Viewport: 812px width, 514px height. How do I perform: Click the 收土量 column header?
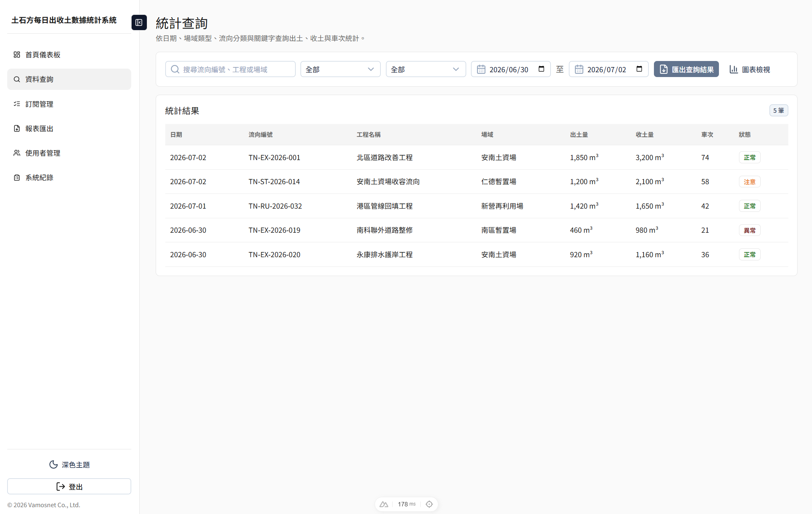click(x=645, y=135)
